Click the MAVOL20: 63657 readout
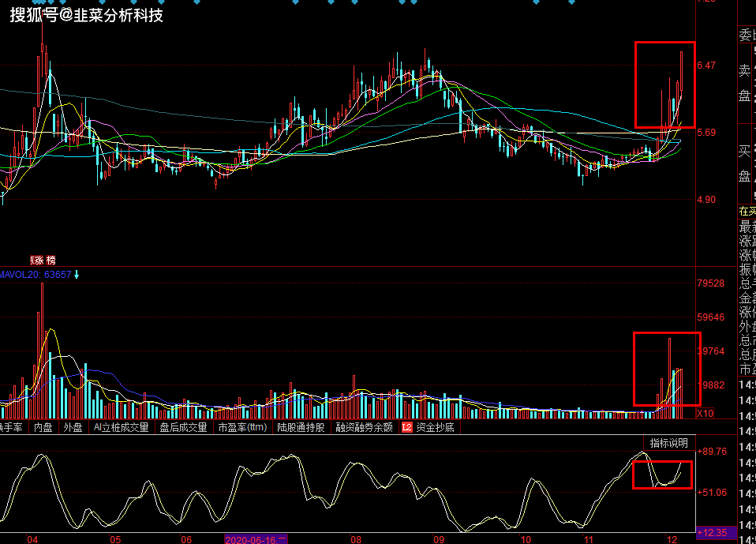The height and width of the screenshot is (544, 756). [36, 275]
